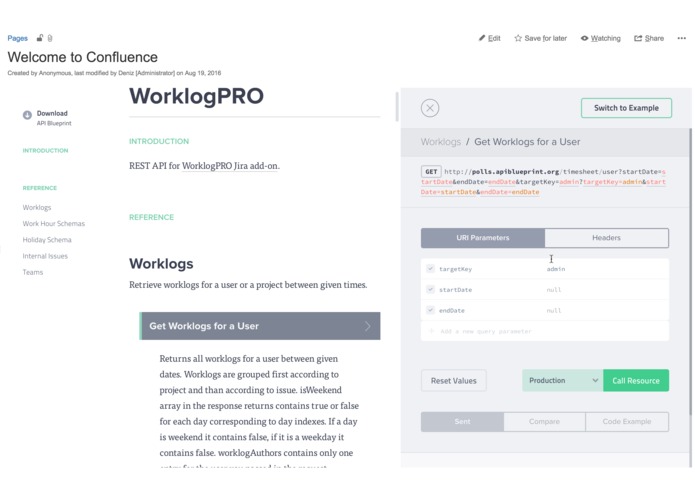Click the Edit pencil button
The height and width of the screenshot is (494, 695).
point(490,39)
